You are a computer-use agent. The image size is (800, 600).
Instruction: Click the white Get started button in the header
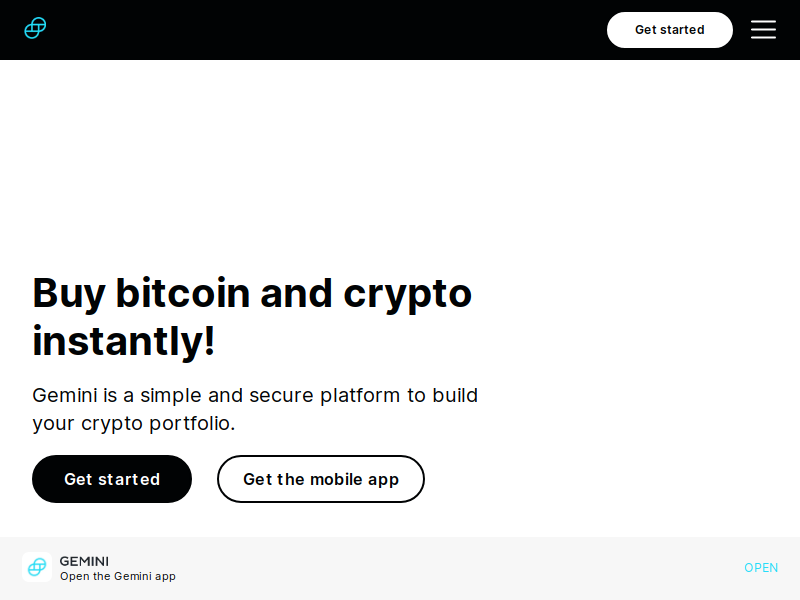click(669, 30)
